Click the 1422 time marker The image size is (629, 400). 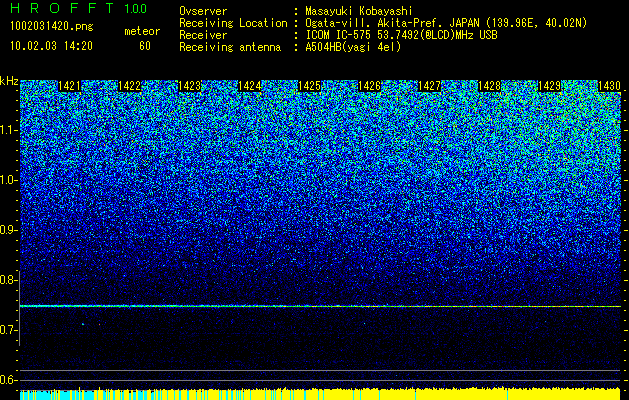(130, 86)
